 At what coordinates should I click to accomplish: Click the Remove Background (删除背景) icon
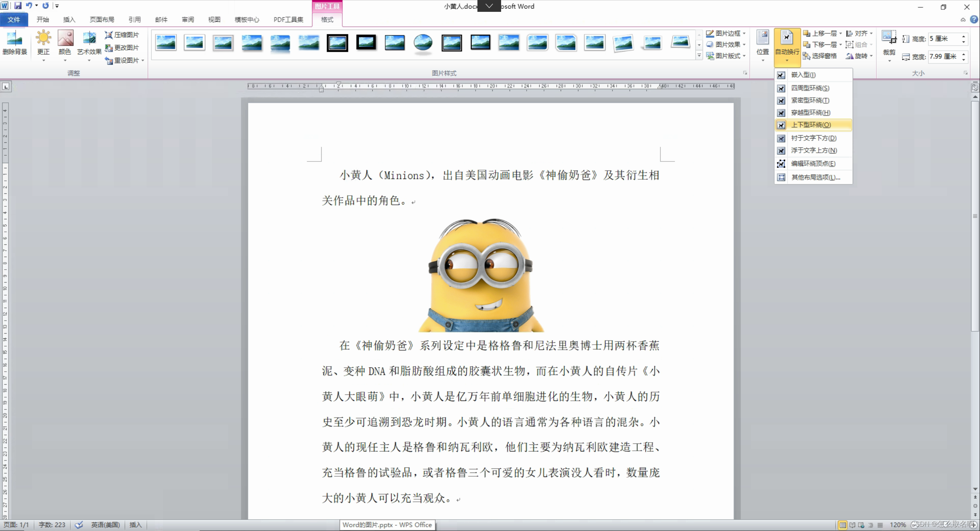14,39
